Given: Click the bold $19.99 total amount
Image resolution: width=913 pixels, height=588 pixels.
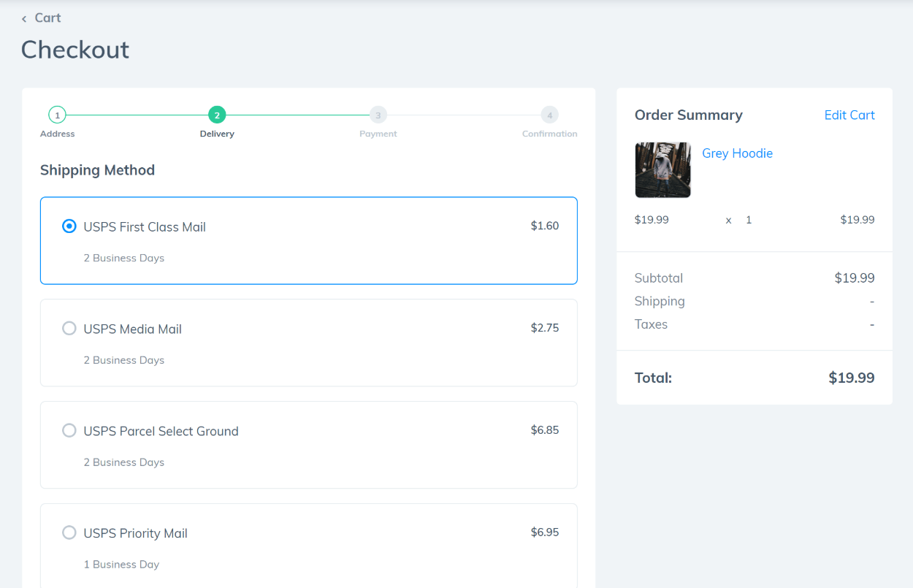Looking at the screenshot, I should (851, 378).
